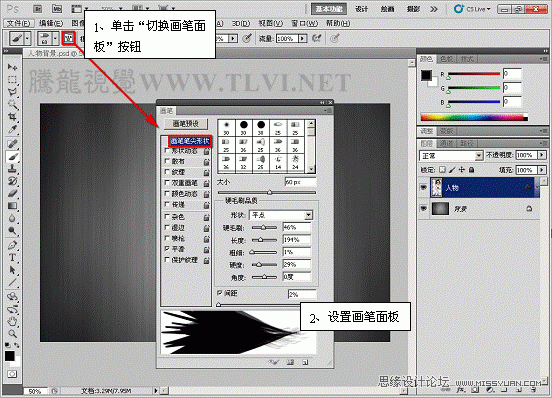Open the 视图 menu
Viewport: 552px width, 398px height.
[270, 23]
